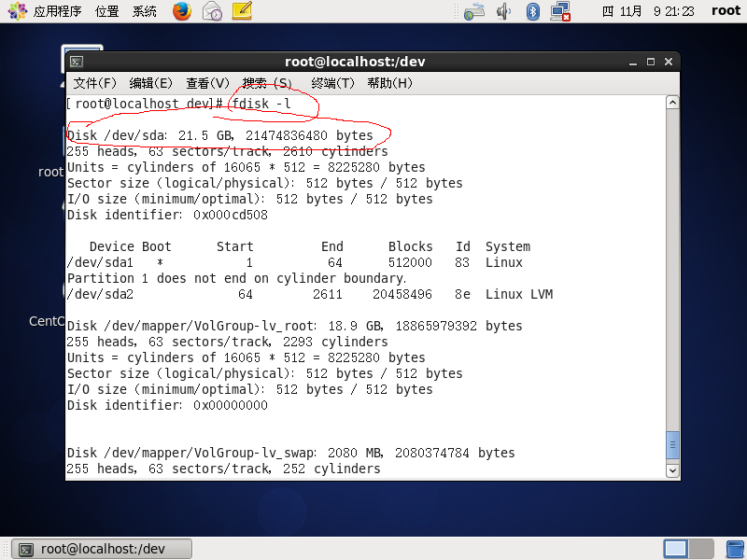Image resolution: width=747 pixels, height=560 pixels.
Task: Click the volume speaker icon
Action: click(504, 11)
